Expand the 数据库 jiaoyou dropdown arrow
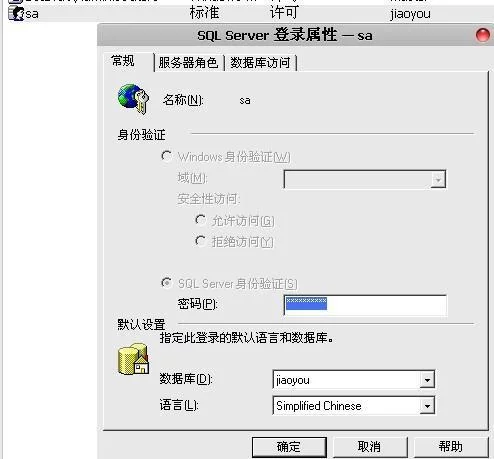Viewport: 494px width, 459px height. tap(427, 379)
